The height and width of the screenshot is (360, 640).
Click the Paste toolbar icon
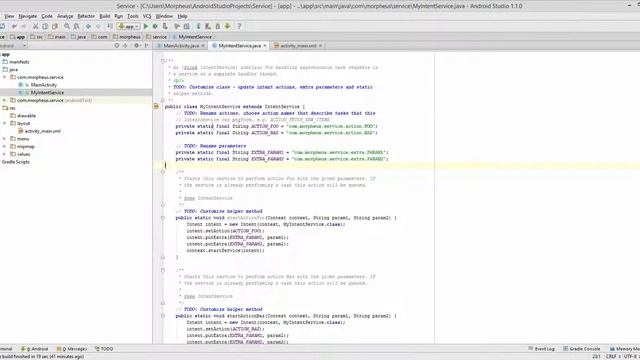(x=55, y=27)
